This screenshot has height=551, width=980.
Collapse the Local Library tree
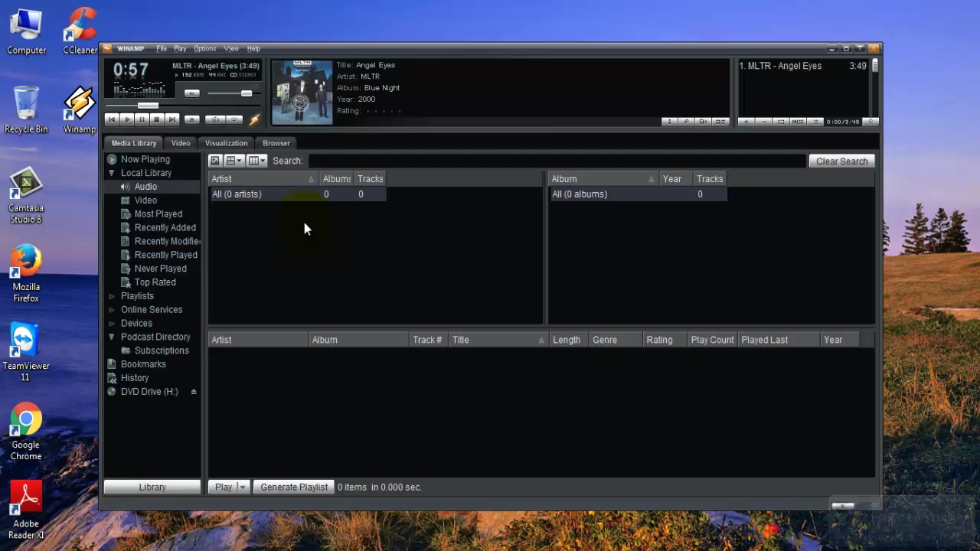tap(112, 173)
